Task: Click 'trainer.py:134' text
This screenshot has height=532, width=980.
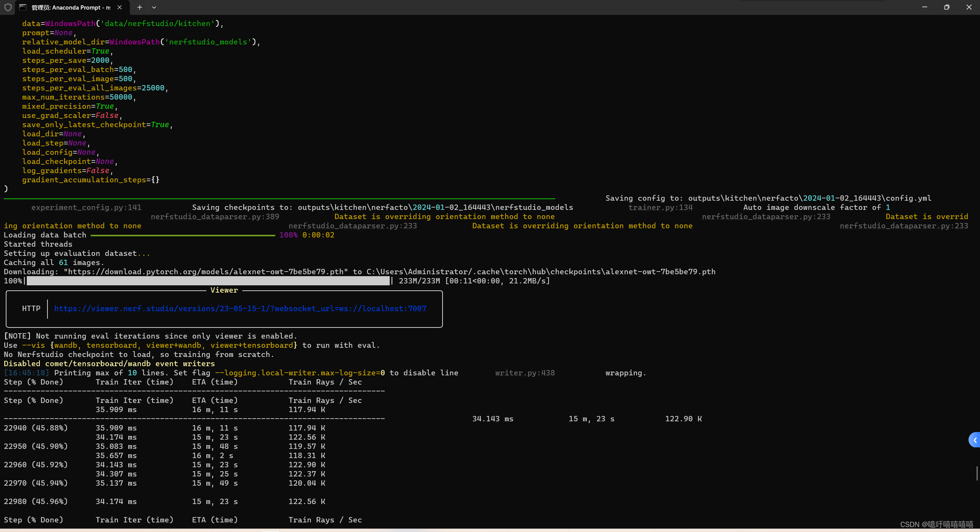Action: coord(660,207)
